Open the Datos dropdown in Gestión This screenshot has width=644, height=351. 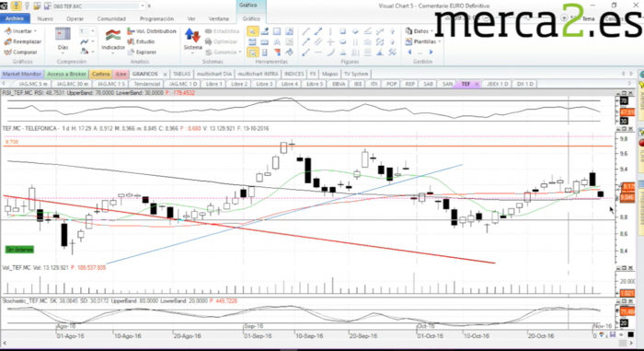tap(419, 31)
